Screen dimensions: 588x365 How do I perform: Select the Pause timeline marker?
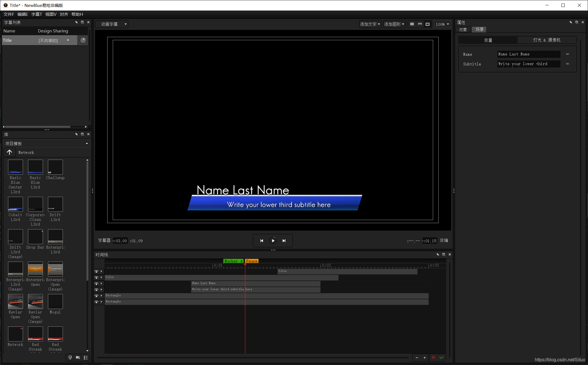coord(252,261)
